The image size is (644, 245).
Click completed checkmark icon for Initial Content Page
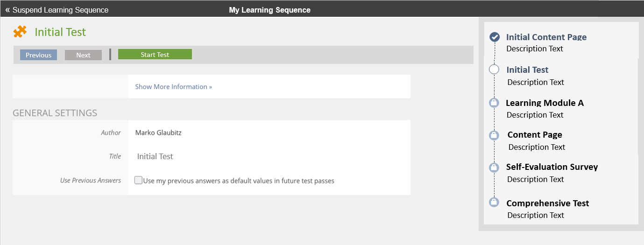point(495,37)
